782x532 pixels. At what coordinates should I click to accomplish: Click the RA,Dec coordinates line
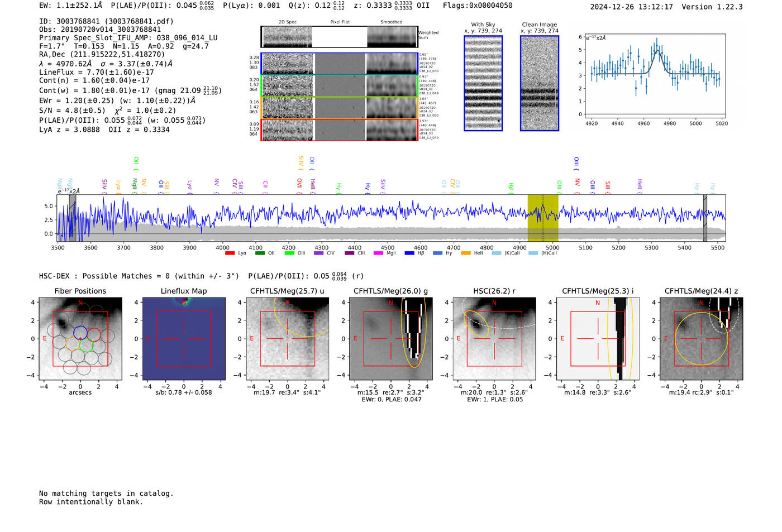[x=102, y=55]
